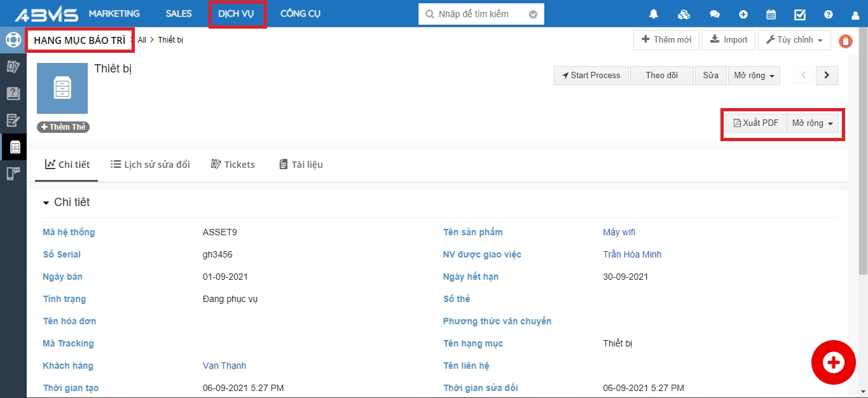The width and height of the screenshot is (868, 398).
Task: Open the calendar icon in header
Action: tap(771, 14)
